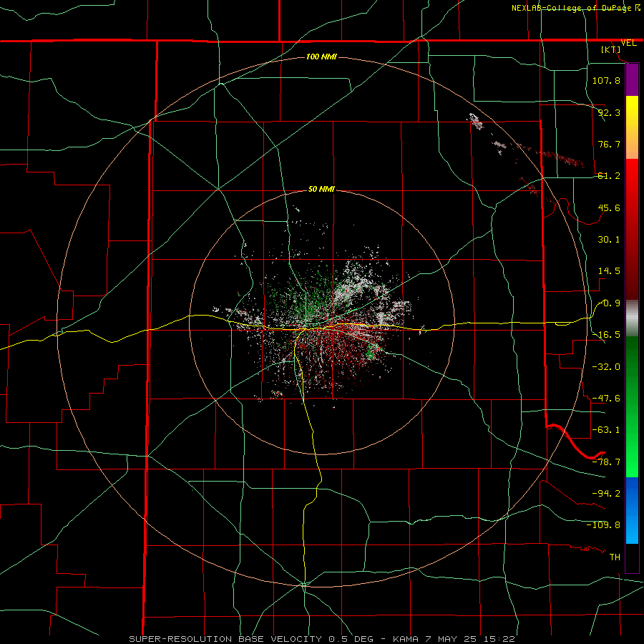Click the 100 NMI range ring label

pos(321,57)
